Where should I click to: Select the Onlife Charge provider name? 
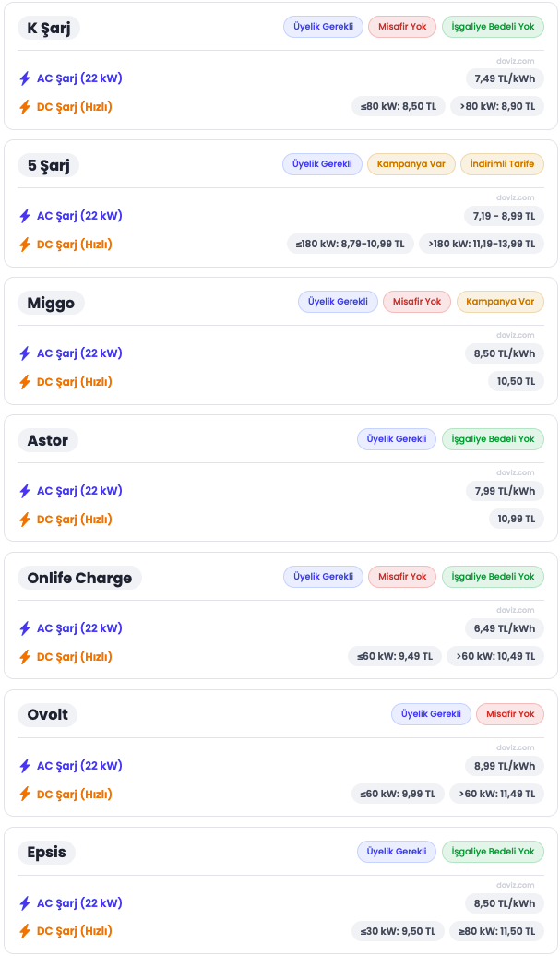[79, 578]
